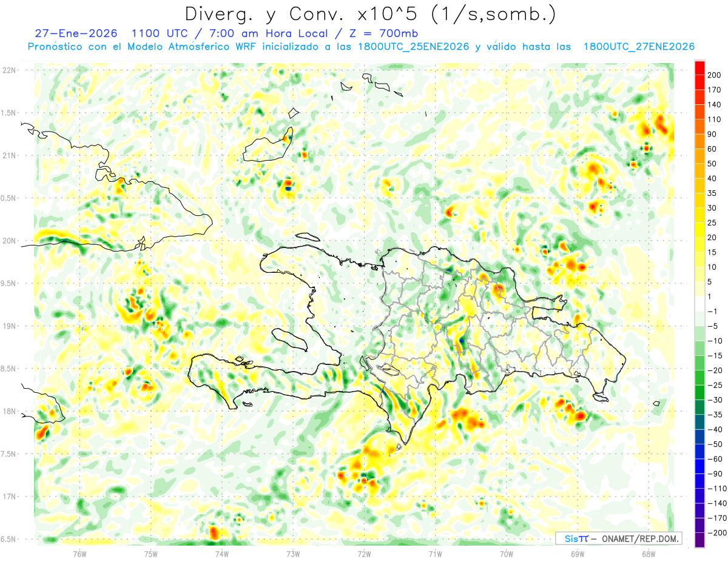Click the "9.5N" latitude label
728x562 pixels.
[x=9, y=284]
